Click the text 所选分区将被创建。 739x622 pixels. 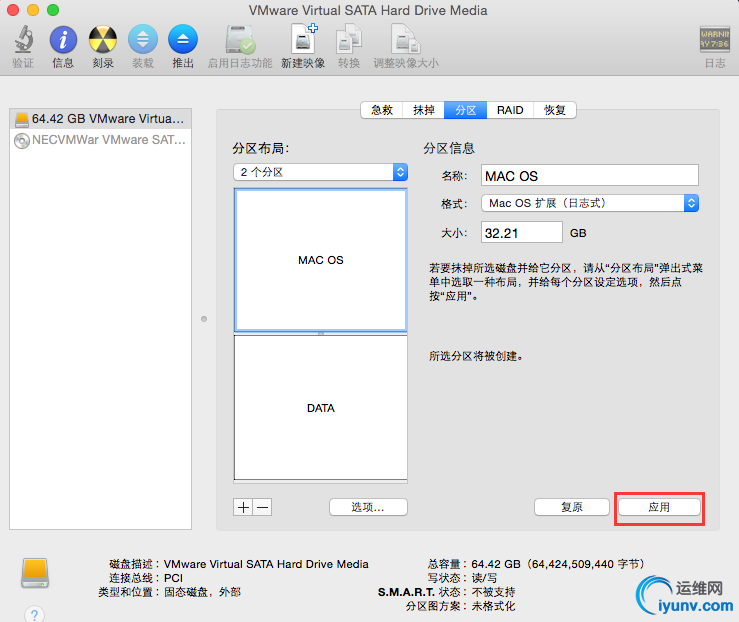pos(476,356)
